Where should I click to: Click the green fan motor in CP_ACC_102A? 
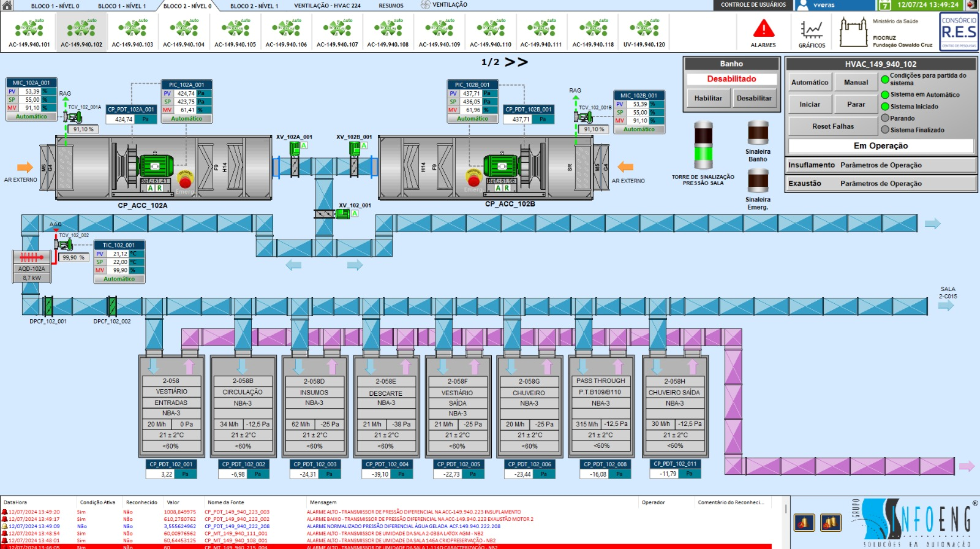tap(156, 166)
